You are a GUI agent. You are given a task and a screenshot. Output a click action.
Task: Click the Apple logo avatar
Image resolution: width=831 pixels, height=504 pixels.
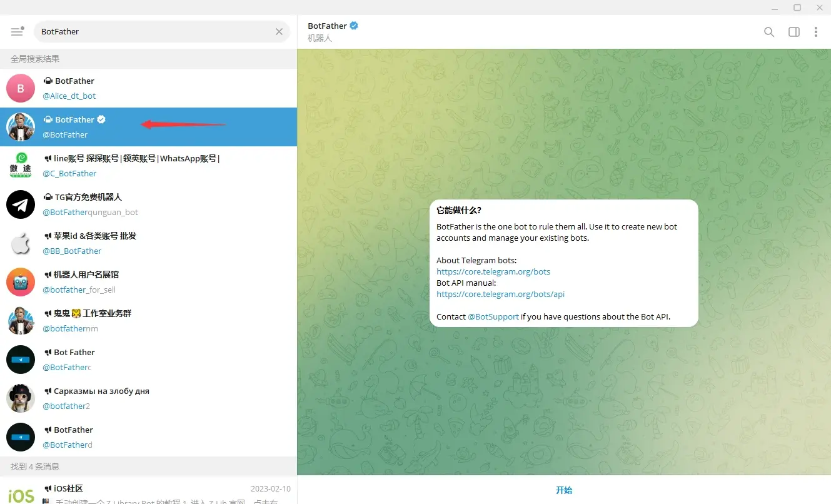tap(21, 243)
